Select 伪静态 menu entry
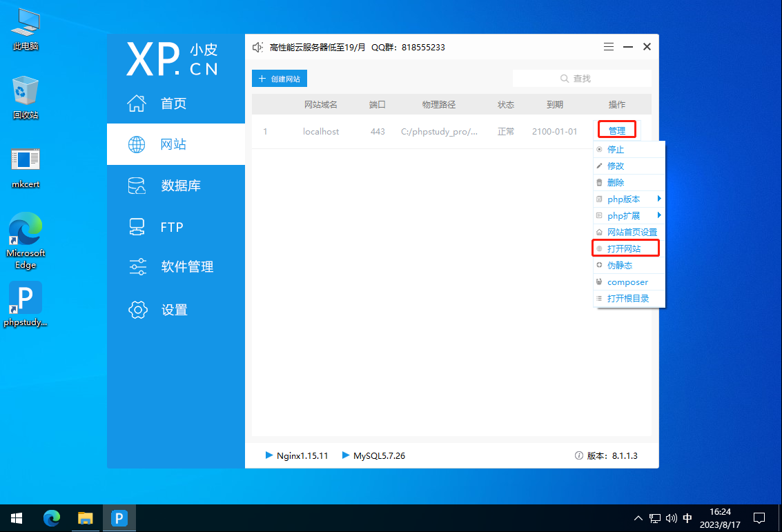The height and width of the screenshot is (532, 782). 629,265
